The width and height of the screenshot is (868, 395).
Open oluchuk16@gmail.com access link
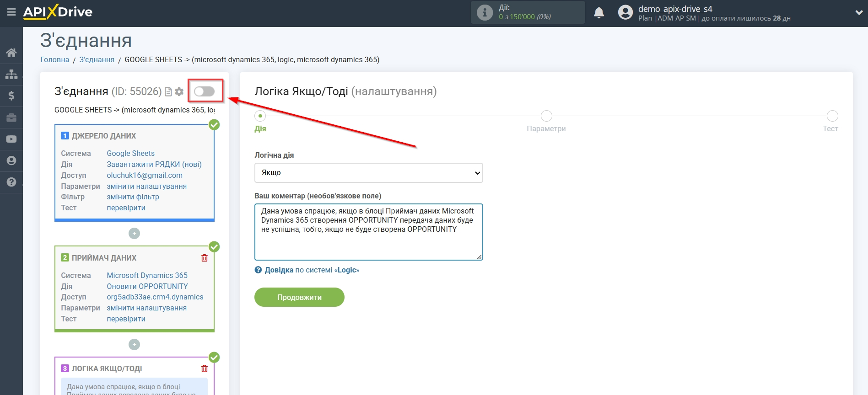click(x=145, y=176)
